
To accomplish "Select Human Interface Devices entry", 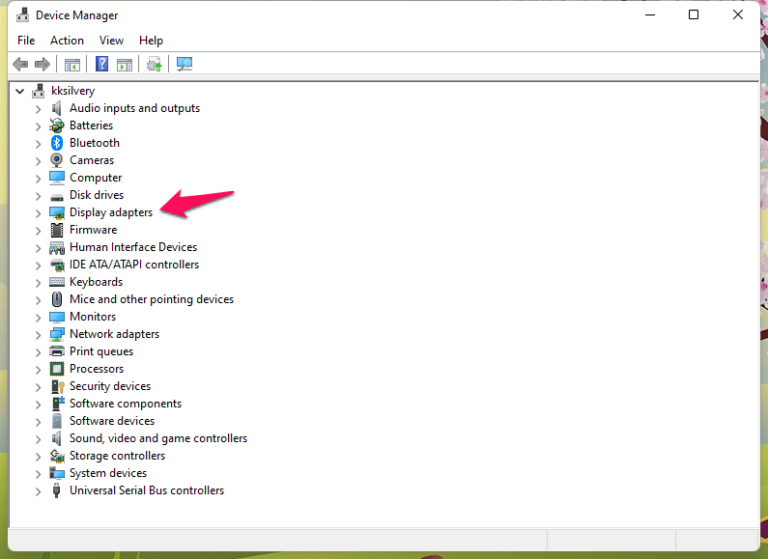I will pyautogui.click(x=133, y=247).
